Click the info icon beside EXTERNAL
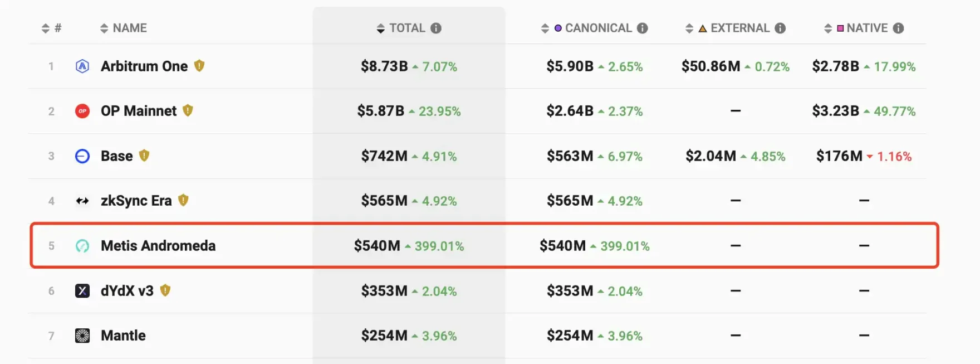The image size is (980, 364). pyautogui.click(x=780, y=28)
